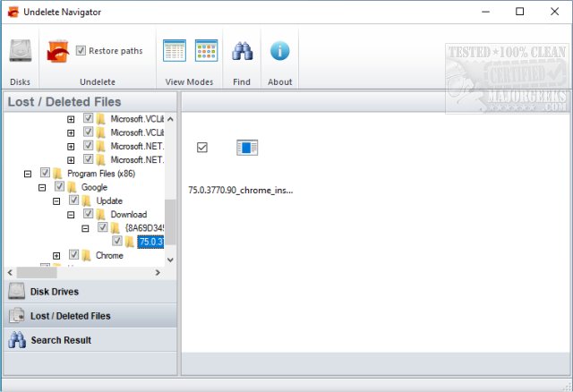Click the {8A69D345 folder icon

115,228
